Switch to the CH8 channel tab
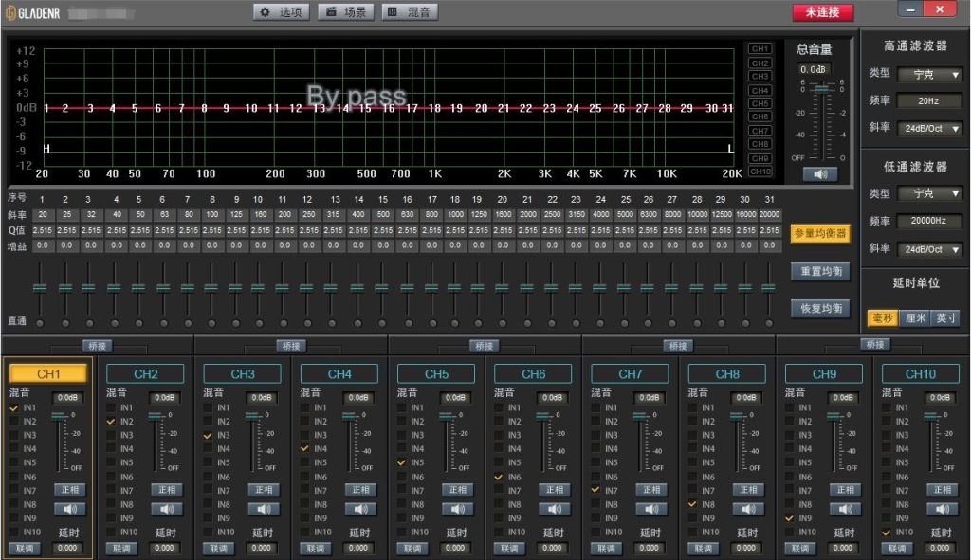 [x=727, y=373]
